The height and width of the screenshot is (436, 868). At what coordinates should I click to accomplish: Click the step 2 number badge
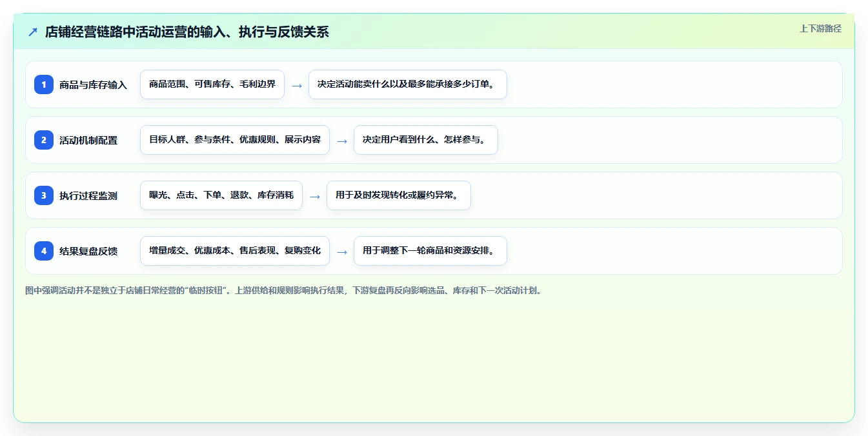44,140
